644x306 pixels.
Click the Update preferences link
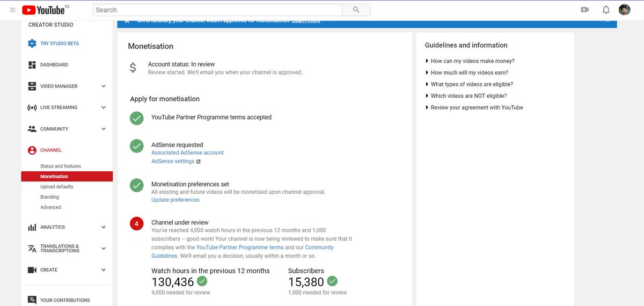click(175, 200)
